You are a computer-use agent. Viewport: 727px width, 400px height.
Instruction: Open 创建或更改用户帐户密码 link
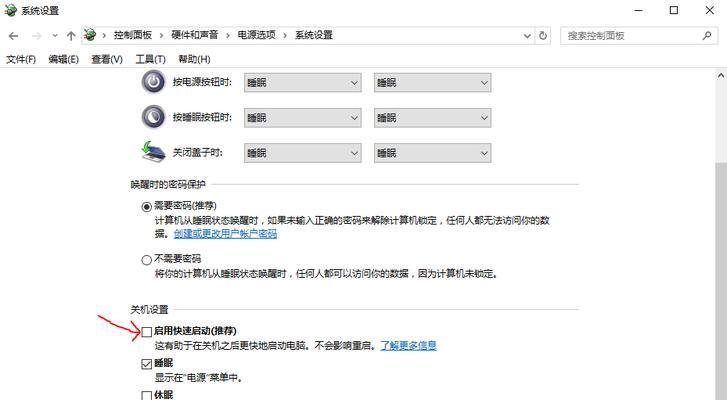[225, 234]
